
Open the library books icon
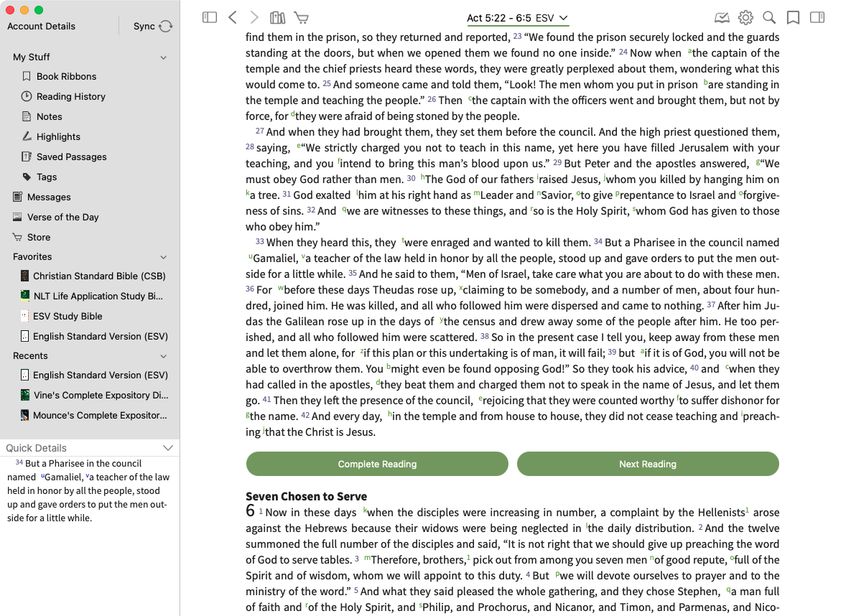pos(277,18)
